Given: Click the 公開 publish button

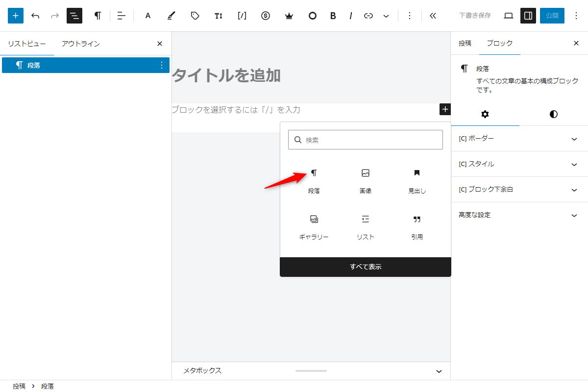Looking at the screenshot, I should coord(552,16).
